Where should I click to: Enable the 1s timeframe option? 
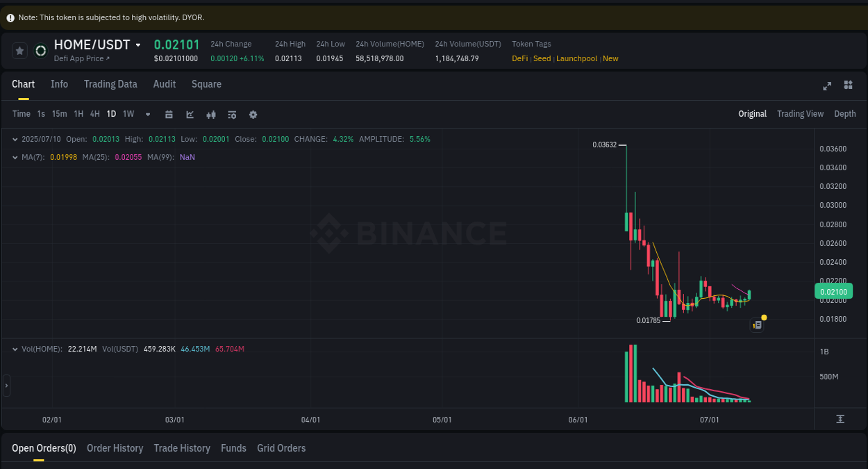point(40,113)
